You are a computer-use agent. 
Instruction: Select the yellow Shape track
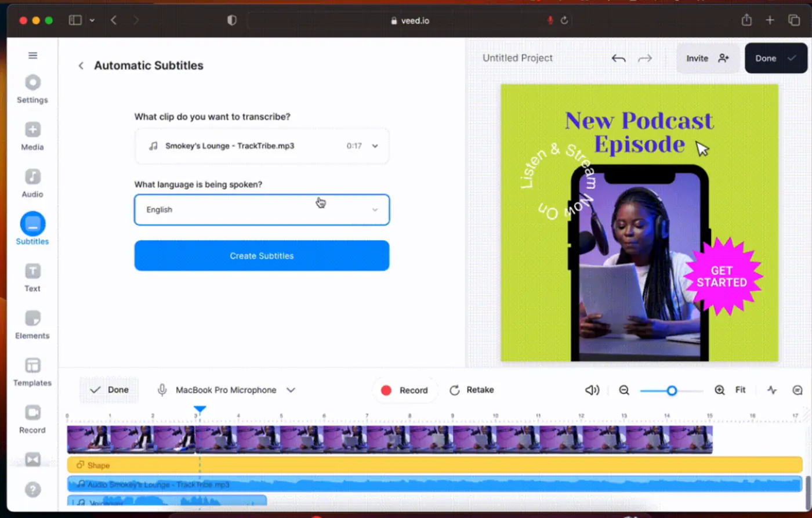pyautogui.click(x=435, y=465)
